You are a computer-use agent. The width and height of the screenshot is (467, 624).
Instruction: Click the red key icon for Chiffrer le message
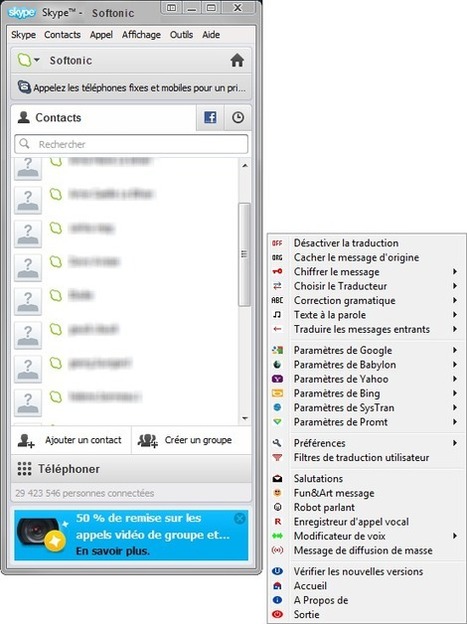click(277, 272)
